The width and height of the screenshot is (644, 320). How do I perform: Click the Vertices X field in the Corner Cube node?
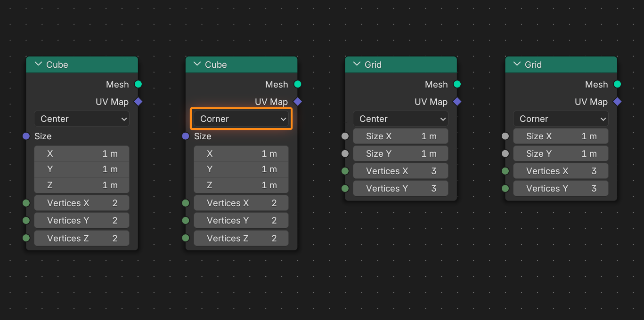coord(241,203)
